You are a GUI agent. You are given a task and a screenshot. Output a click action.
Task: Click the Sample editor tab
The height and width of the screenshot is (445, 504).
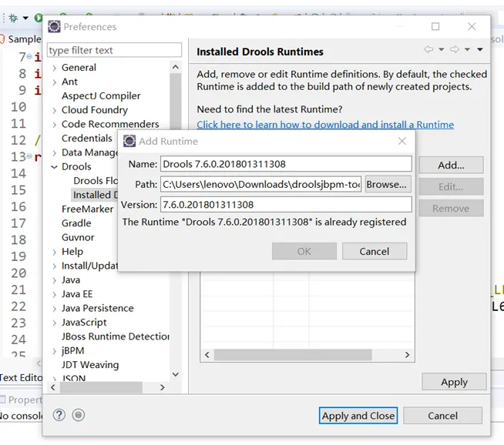click(21, 39)
